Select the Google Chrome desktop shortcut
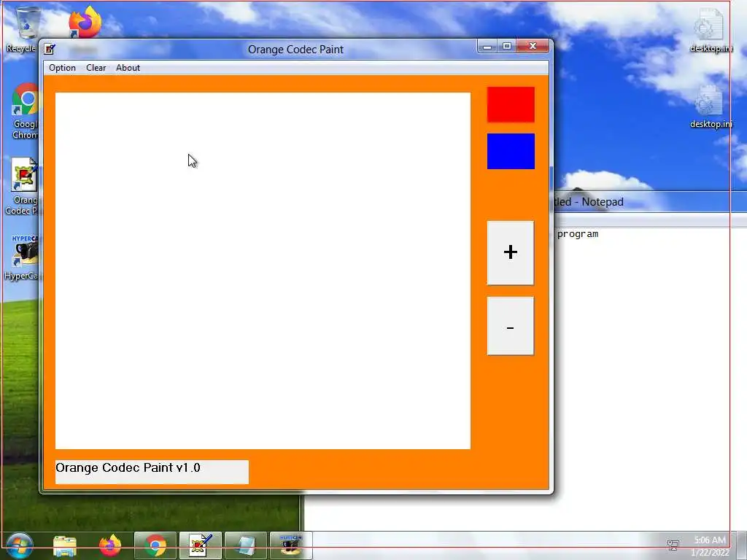Image resolution: width=747 pixels, height=560 pixels. pyautogui.click(x=25, y=112)
